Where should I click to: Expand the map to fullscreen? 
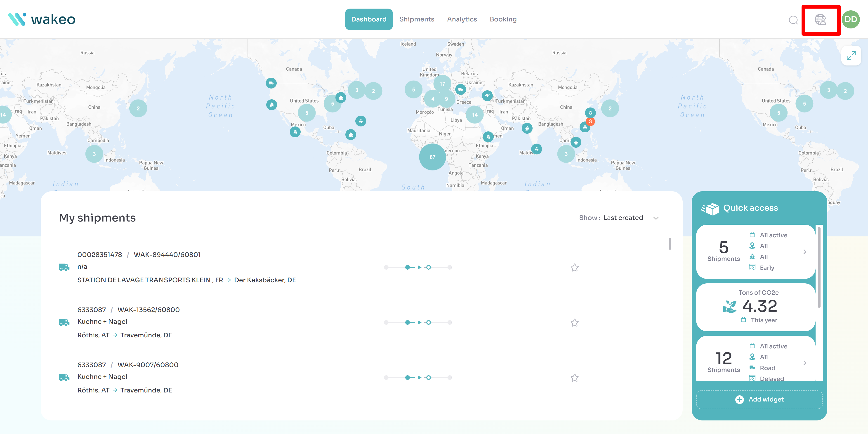tap(851, 56)
